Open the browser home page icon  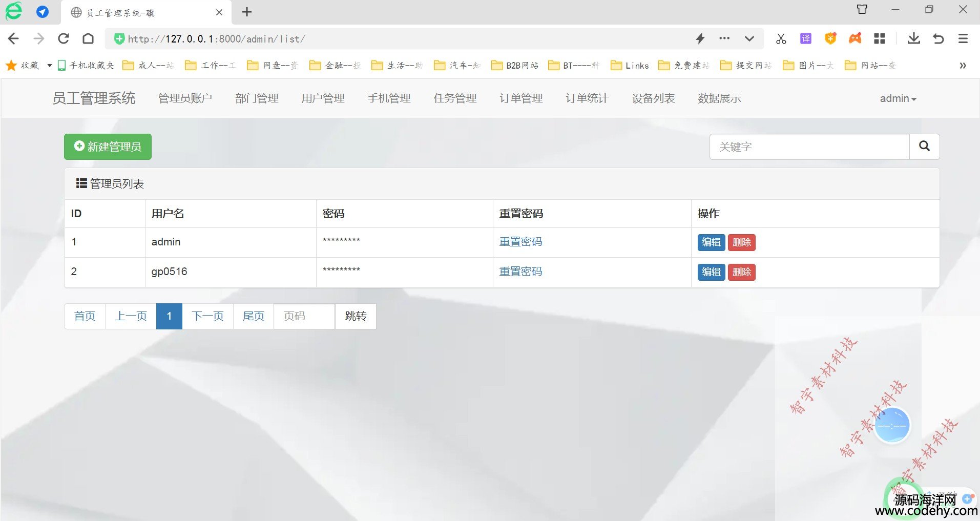(88, 38)
